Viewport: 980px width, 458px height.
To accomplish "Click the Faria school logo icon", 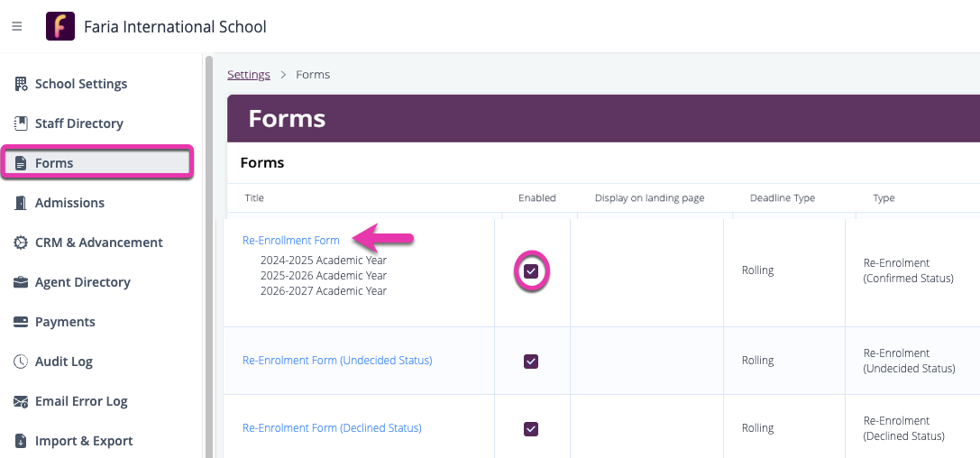I will point(60,27).
